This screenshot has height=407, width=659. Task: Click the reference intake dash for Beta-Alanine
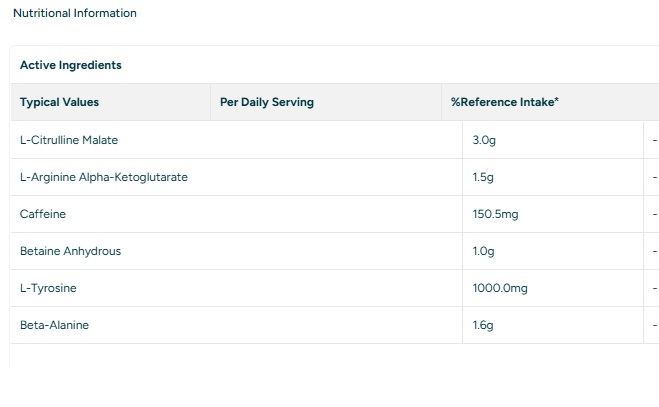tap(654, 325)
